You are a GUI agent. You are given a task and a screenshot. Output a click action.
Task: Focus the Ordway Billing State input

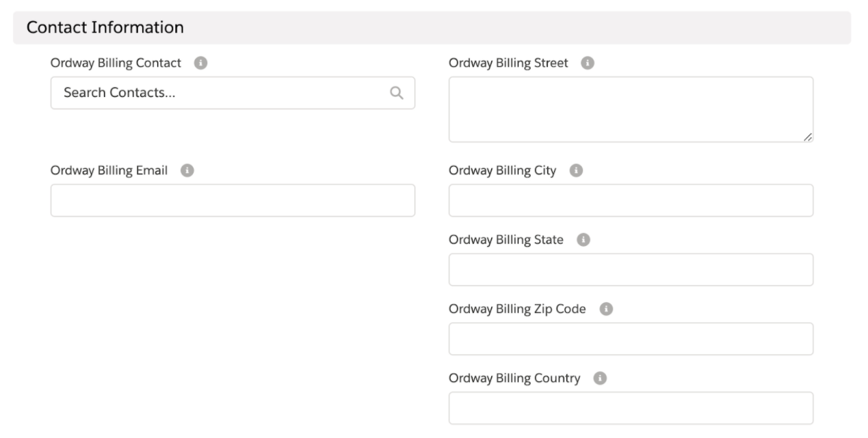pyautogui.click(x=631, y=269)
